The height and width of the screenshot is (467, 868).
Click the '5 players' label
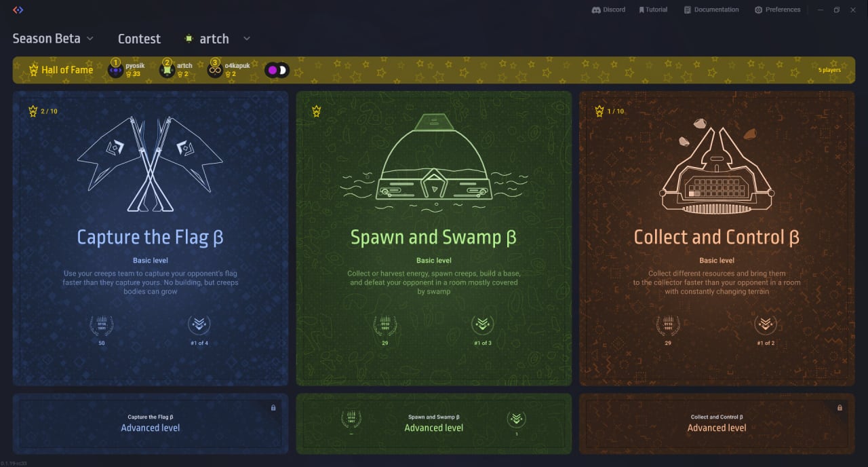pyautogui.click(x=829, y=70)
